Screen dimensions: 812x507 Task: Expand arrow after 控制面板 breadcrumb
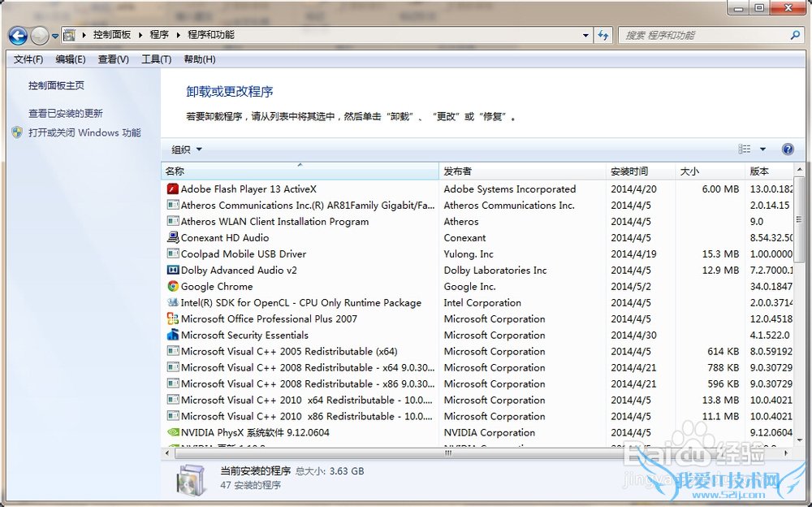140,35
